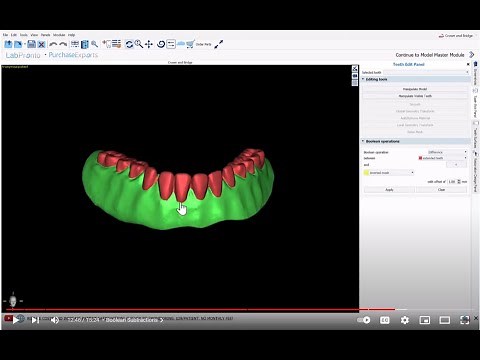Image resolution: width=480 pixels, height=360 pixels.
Task: Click the LabPronto logo link
Action: [x=23, y=55]
